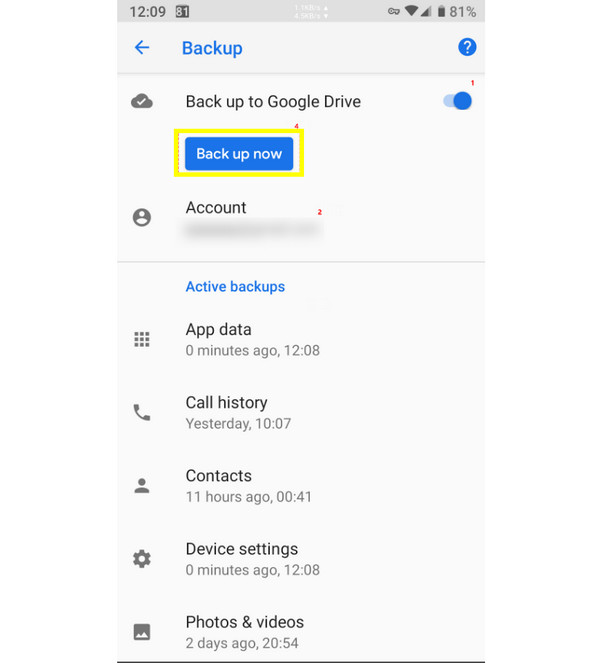This screenshot has width=600, height=663.
Task: Tap the blurred account email address
Action: tap(253, 230)
